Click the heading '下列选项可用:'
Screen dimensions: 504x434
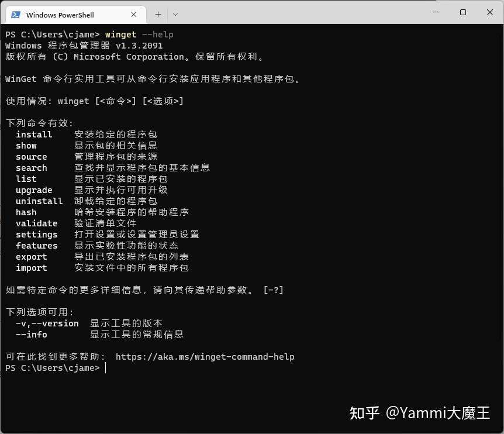(x=40, y=312)
